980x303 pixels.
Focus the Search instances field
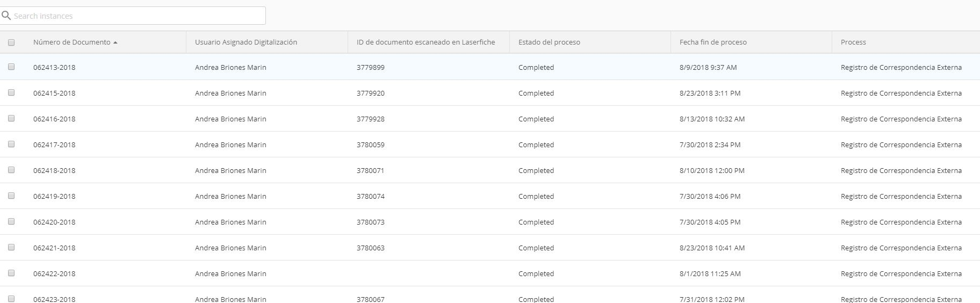point(133,16)
